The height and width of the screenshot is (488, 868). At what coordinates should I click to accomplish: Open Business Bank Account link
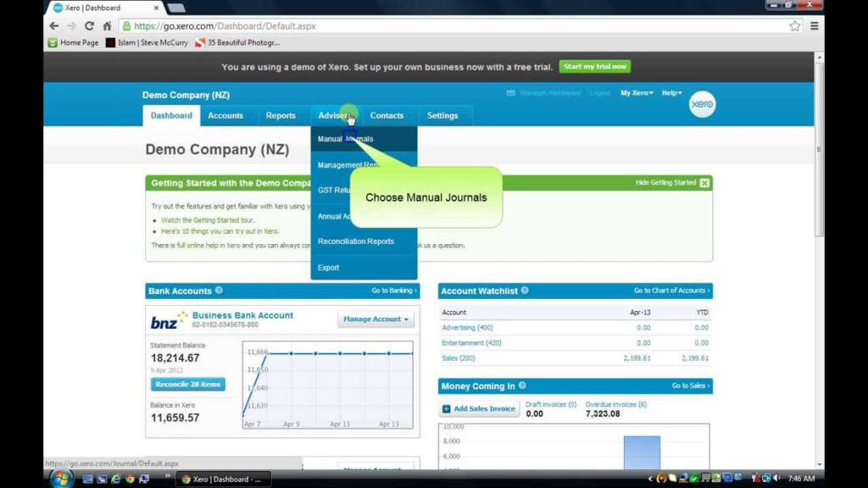click(x=242, y=315)
